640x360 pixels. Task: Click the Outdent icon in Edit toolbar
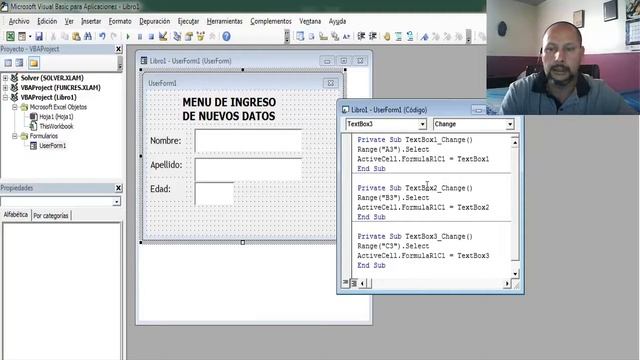373,36
